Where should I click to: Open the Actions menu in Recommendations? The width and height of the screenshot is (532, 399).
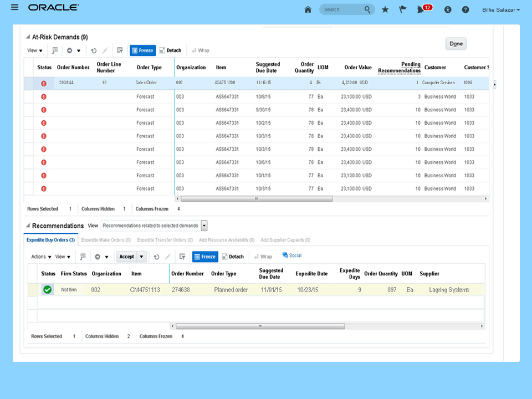click(x=41, y=257)
